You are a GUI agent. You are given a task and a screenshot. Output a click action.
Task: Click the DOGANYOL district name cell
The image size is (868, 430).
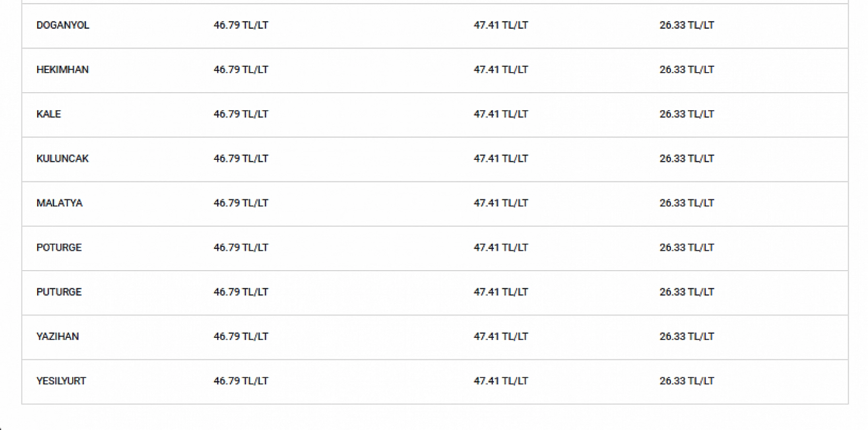tap(62, 25)
